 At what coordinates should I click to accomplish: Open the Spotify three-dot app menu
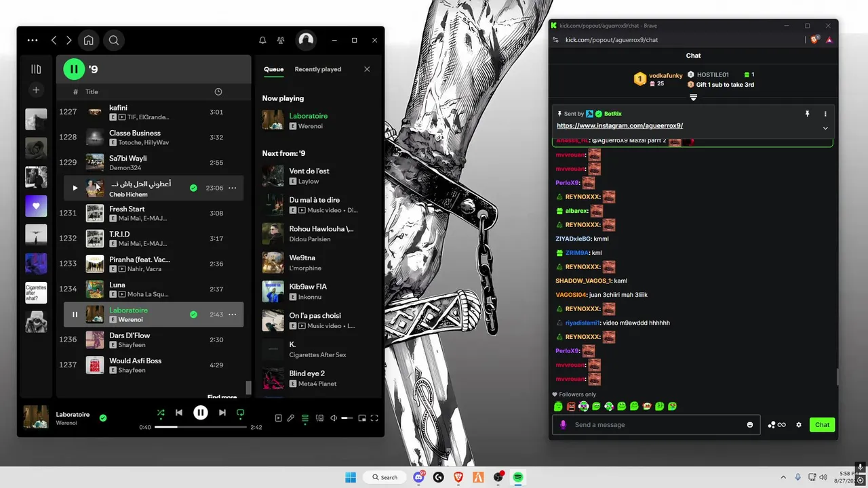[x=33, y=40]
